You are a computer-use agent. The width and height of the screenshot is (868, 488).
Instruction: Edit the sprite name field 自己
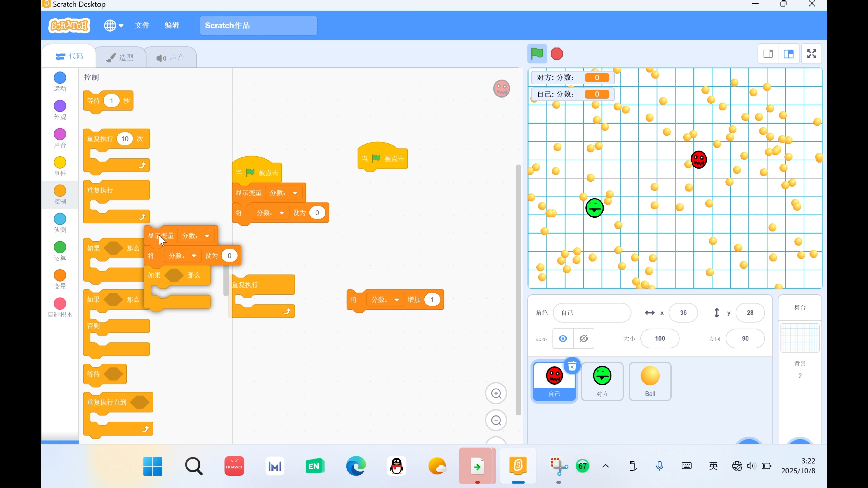[x=592, y=313]
